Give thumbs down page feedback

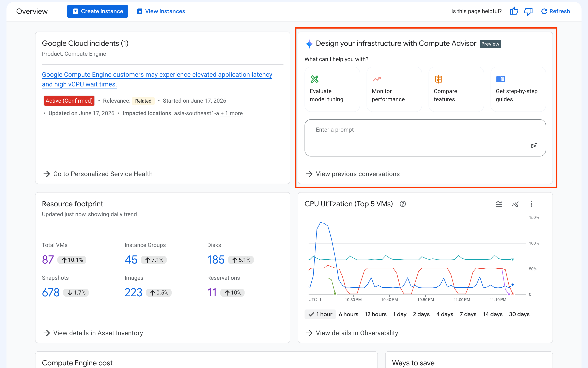pos(528,12)
